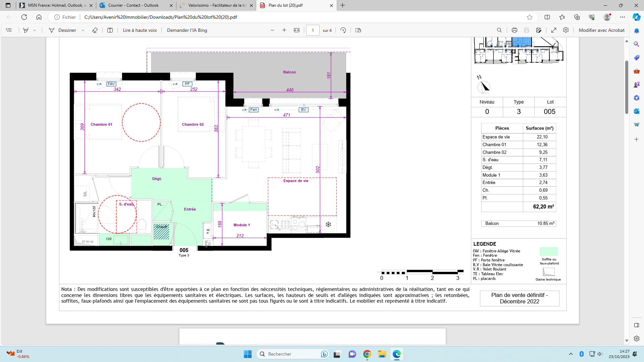Open sidebar settings gear at bottom
The height and width of the screenshot is (362, 644).
pyautogui.click(x=637, y=339)
